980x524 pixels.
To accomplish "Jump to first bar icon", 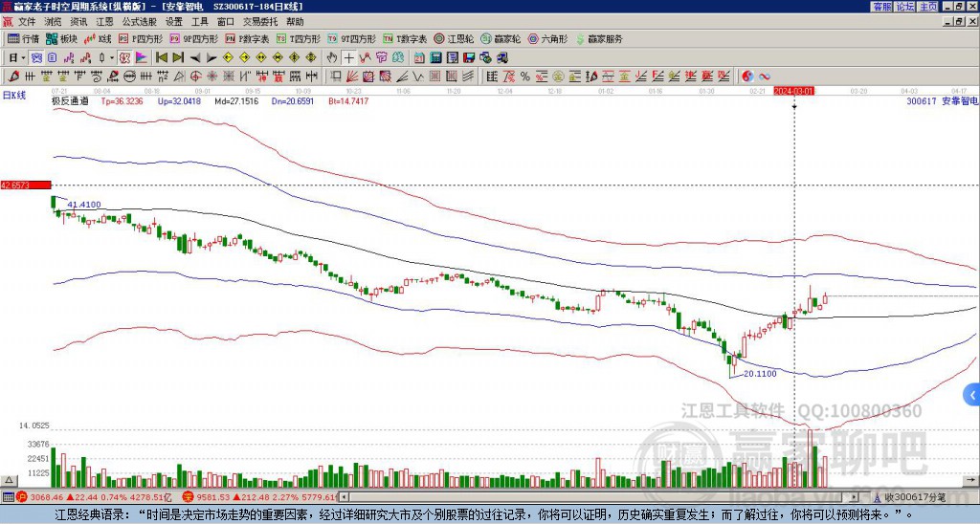I will click(161, 57).
